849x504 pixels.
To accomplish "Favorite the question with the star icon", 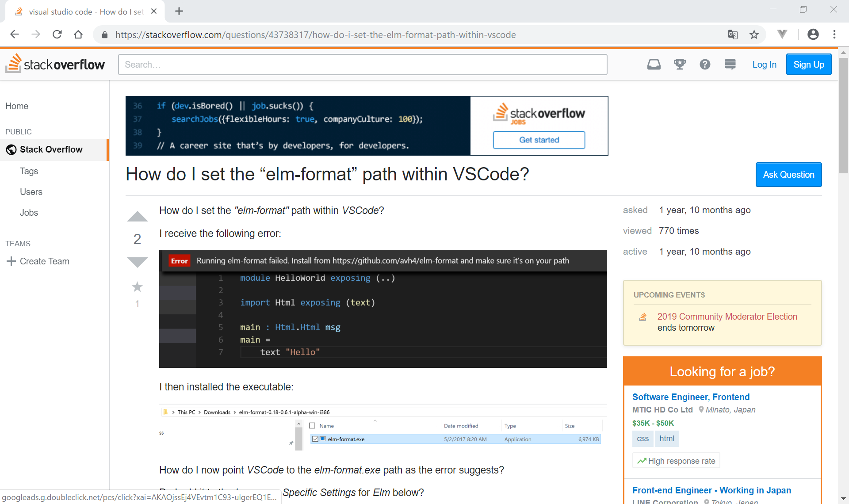I will tap(137, 287).
